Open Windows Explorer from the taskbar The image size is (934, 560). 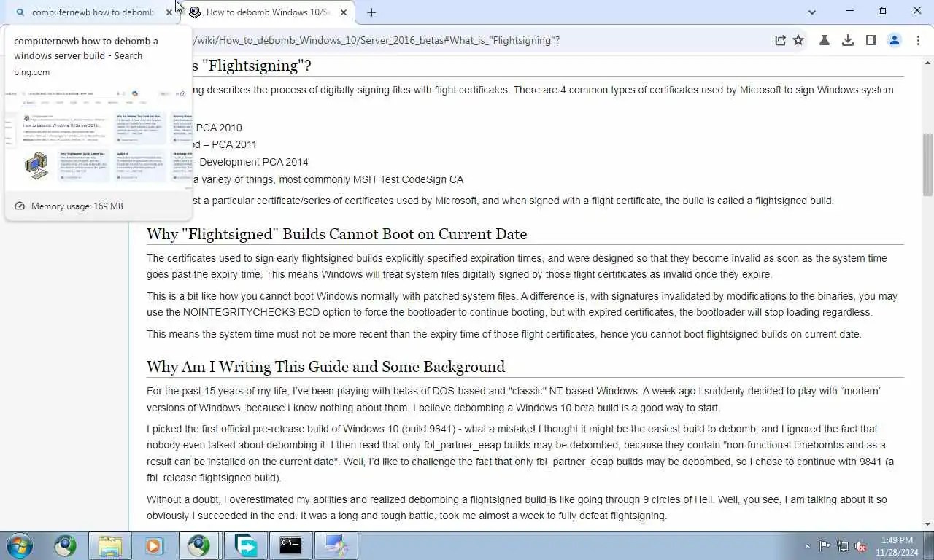pos(110,545)
